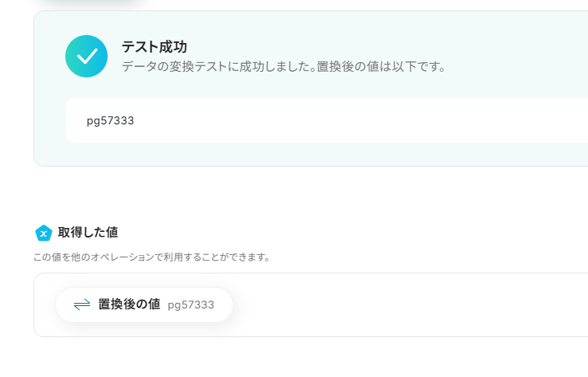Select the 置換後の値 chip
This screenshot has height=377, width=588.
click(144, 304)
